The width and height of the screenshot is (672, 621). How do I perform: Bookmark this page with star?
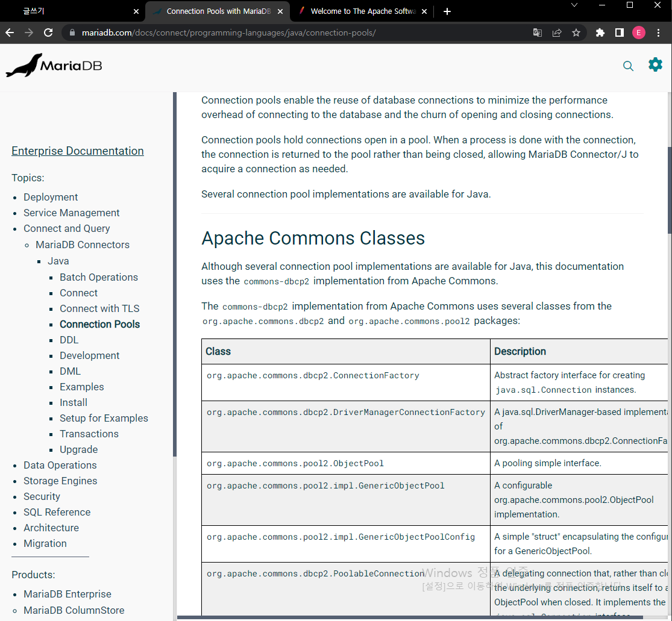click(x=576, y=33)
